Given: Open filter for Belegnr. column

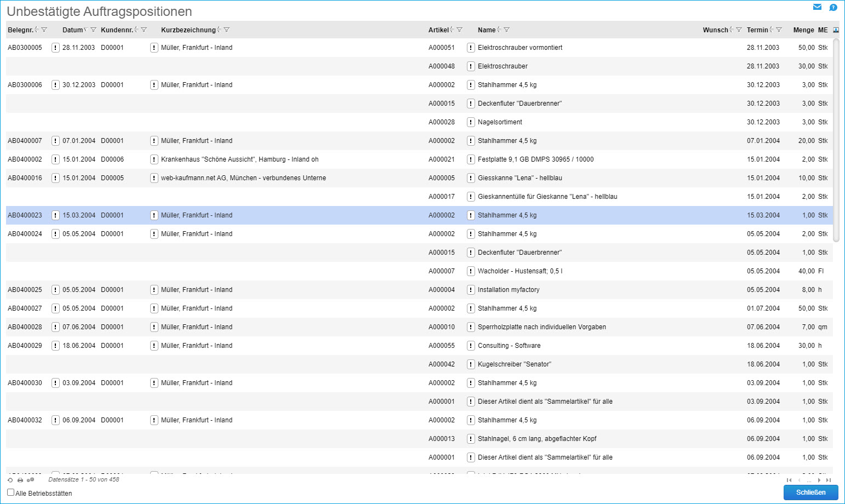Looking at the screenshot, I should [x=44, y=30].
